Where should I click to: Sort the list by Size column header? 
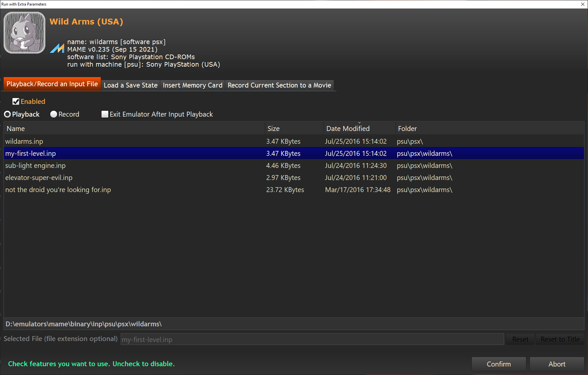point(273,129)
